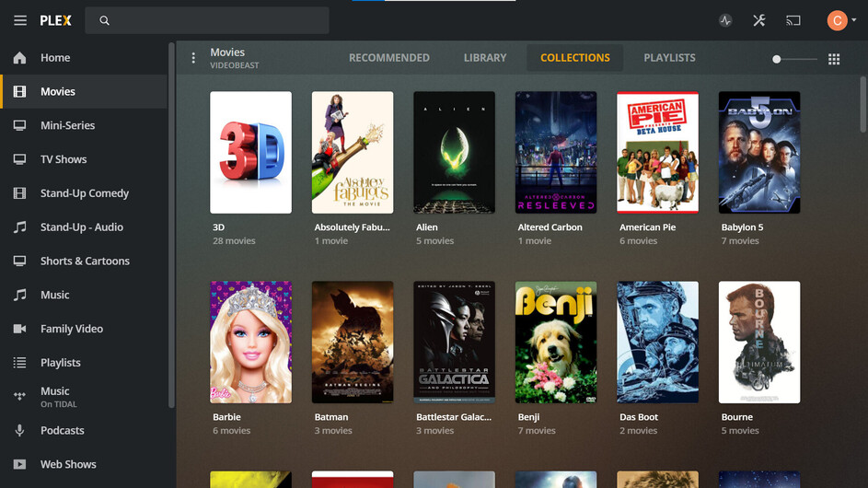Click in the search input field
Image resolution: width=868 pixels, height=488 pixels.
tap(207, 20)
